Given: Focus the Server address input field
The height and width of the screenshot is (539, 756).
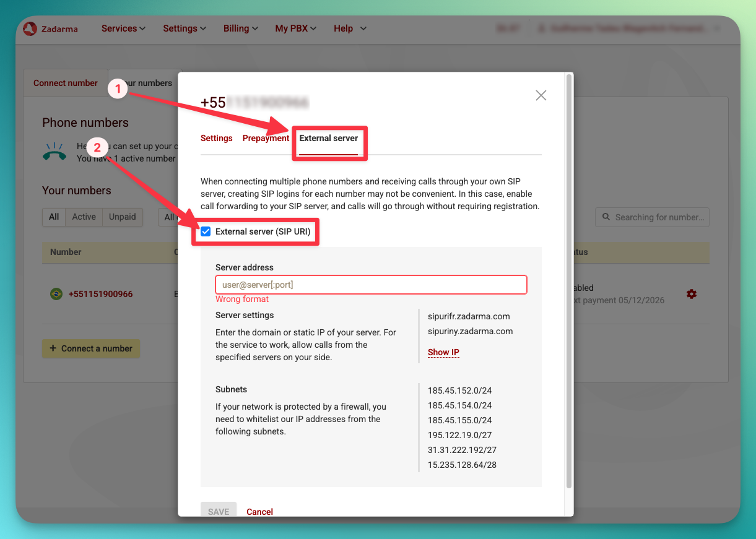Looking at the screenshot, I should click(x=371, y=284).
